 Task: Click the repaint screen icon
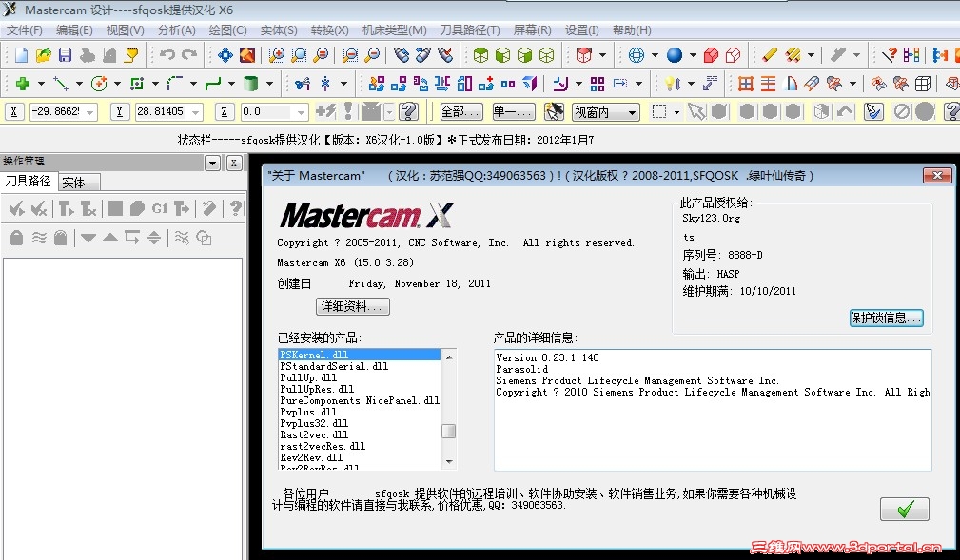click(x=247, y=56)
